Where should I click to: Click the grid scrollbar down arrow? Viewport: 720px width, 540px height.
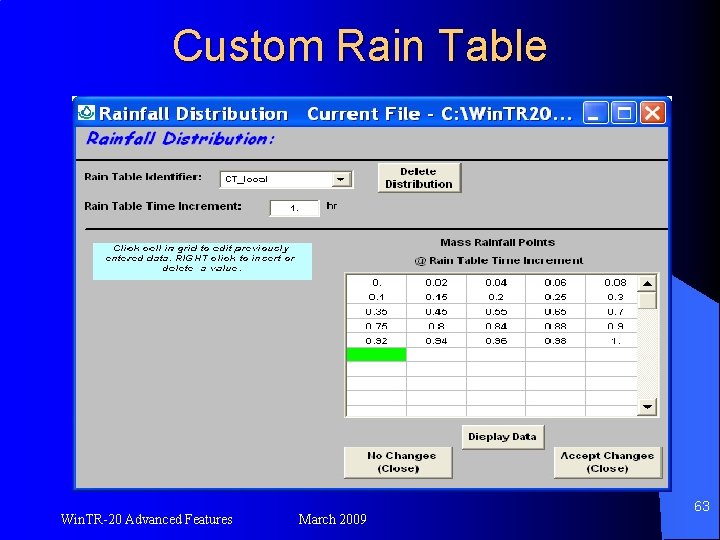tap(647, 406)
